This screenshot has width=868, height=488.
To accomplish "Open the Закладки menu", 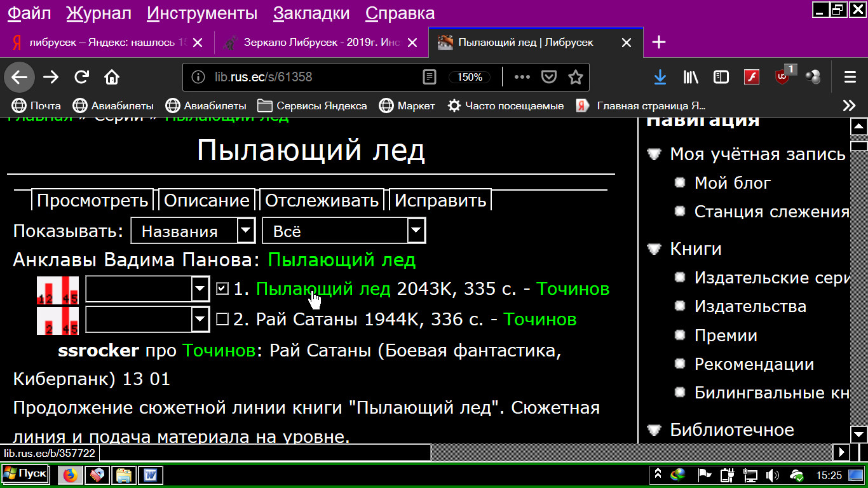I will (x=311, y=13).
